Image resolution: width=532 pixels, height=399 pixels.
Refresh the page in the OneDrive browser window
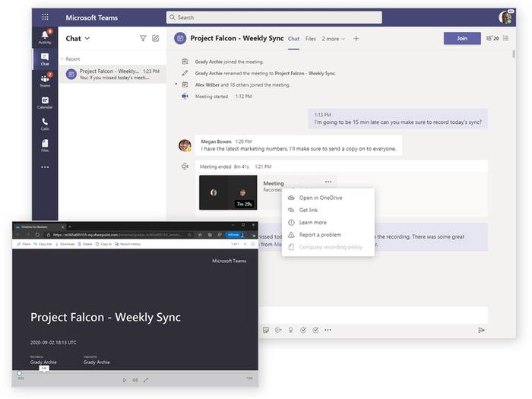click(x=37, y=235)
